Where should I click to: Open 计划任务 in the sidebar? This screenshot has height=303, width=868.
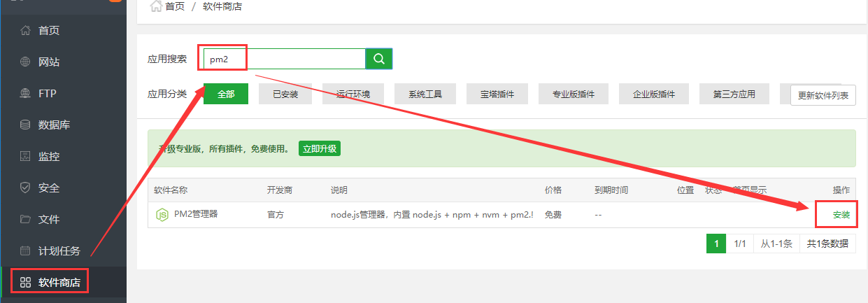(x=59, y=251)
